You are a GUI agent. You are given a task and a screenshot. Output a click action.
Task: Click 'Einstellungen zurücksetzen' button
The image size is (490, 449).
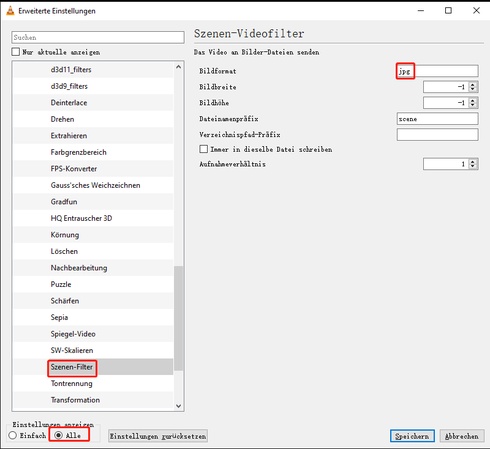pyautogui.click(x=158, y=436)
